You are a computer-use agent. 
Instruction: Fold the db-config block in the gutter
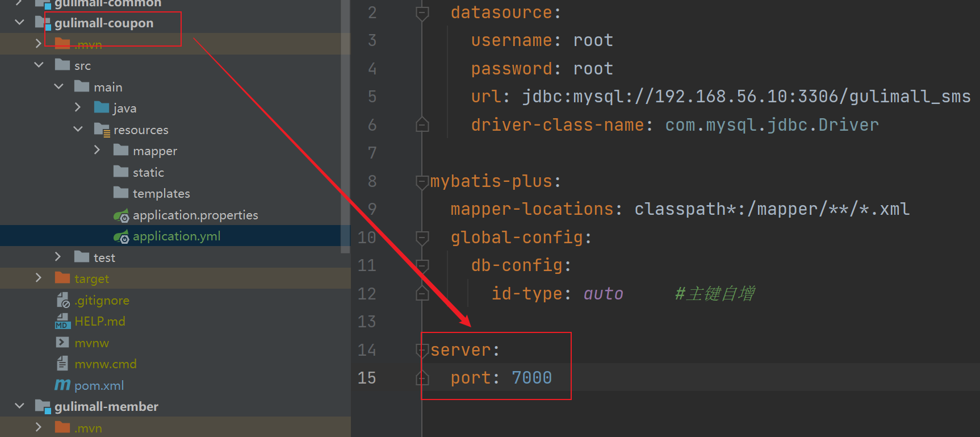point(422,265)
